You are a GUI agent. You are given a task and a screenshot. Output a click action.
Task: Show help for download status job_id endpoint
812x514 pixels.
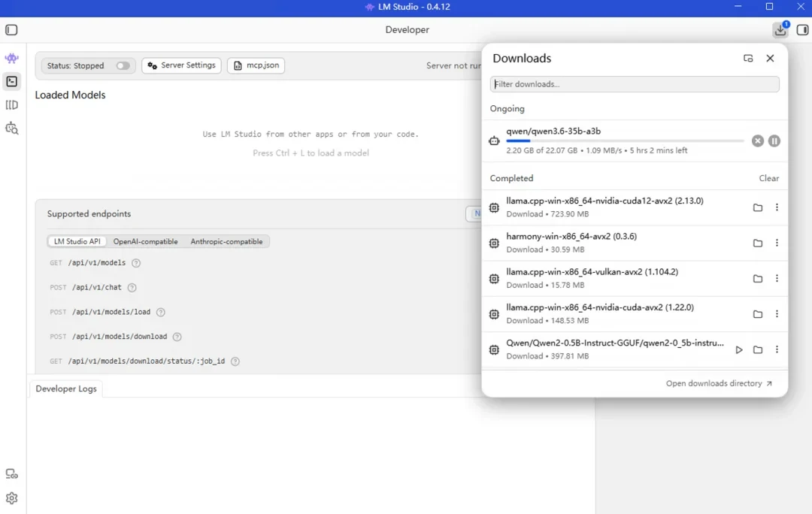(x=235, y=361)
